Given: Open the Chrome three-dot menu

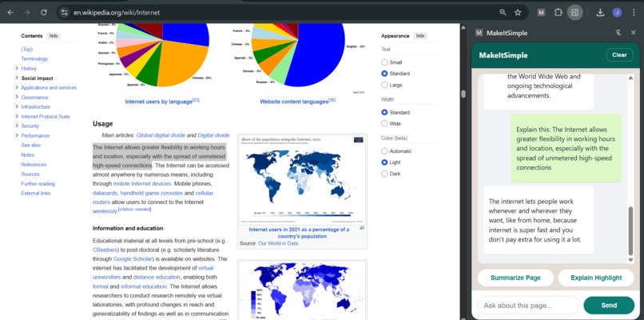Looking at the screenshot, I should [x=633, y=12].
